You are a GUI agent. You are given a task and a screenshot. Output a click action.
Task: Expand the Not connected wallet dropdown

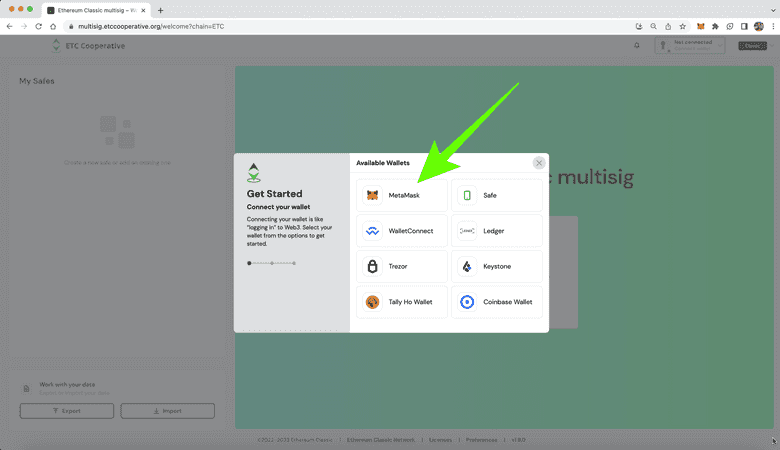pyautogui.click(x=691, y=46)
